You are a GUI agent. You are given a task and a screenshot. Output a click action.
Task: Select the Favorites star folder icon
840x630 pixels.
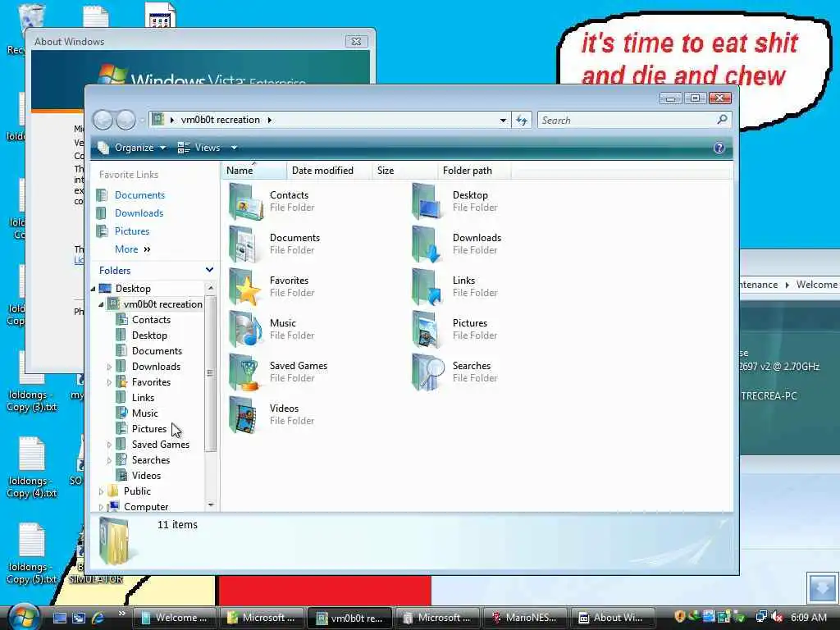pyautogui.click(x=246, y=286)
